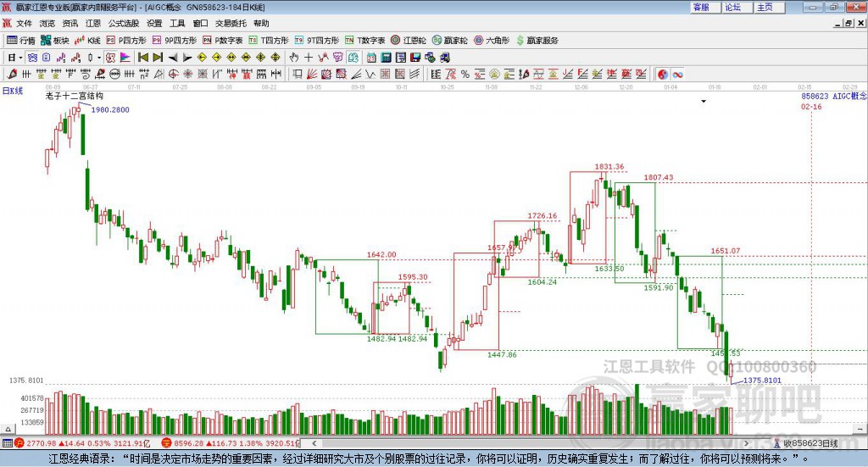Open the 交易委托 menu
868x467 pixels.
click(231, 23)
